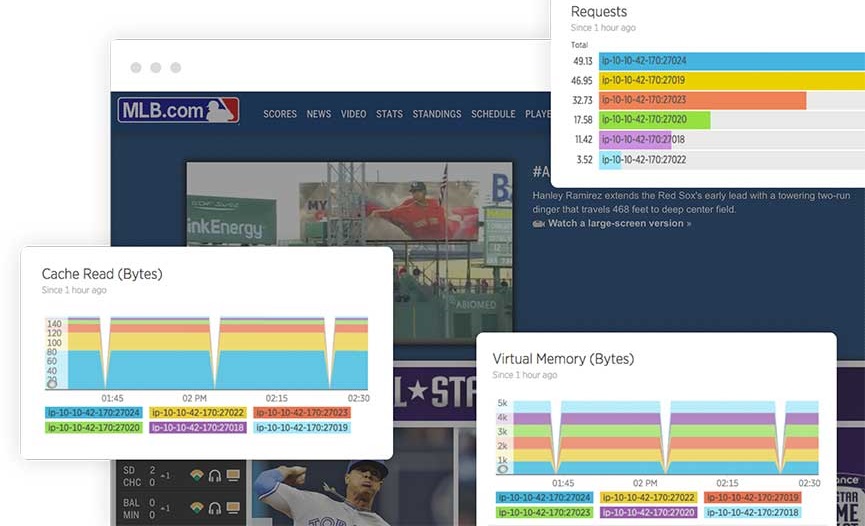
Task: Click orange 27023 bar in Requests card
Action: pyautogui.click(x=702, y=100)
